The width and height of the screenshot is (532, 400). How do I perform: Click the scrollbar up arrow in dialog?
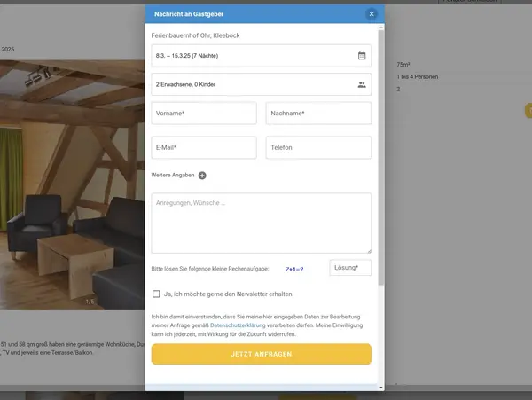[381, 27]
